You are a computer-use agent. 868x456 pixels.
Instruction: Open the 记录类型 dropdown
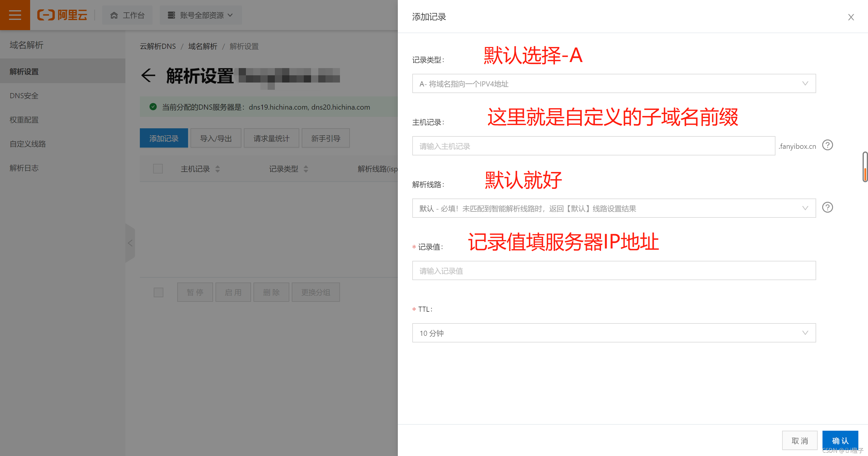(614, 83)
